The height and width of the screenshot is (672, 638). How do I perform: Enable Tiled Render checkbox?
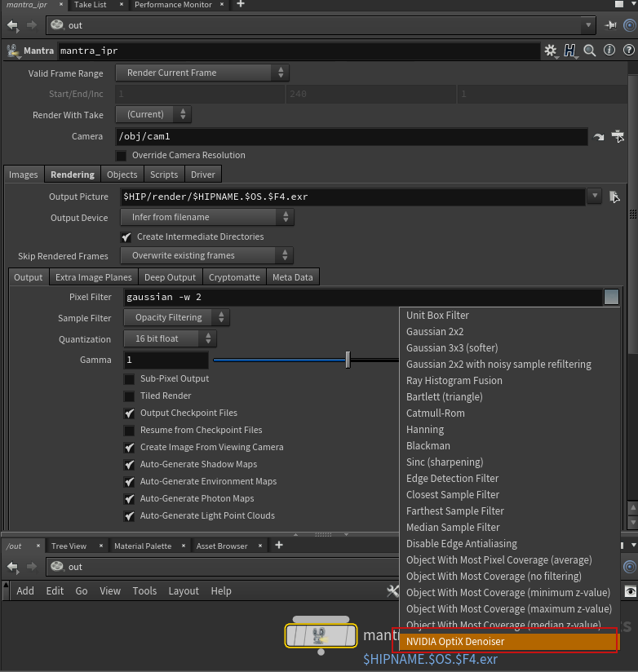(129, 396)
